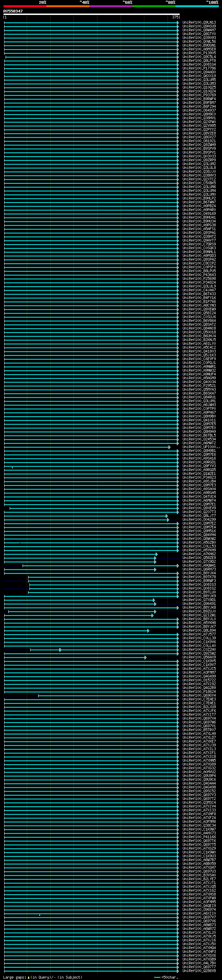
Task: Select the UniRef100_B9TK78 label
Action: [x=199, y=577]
